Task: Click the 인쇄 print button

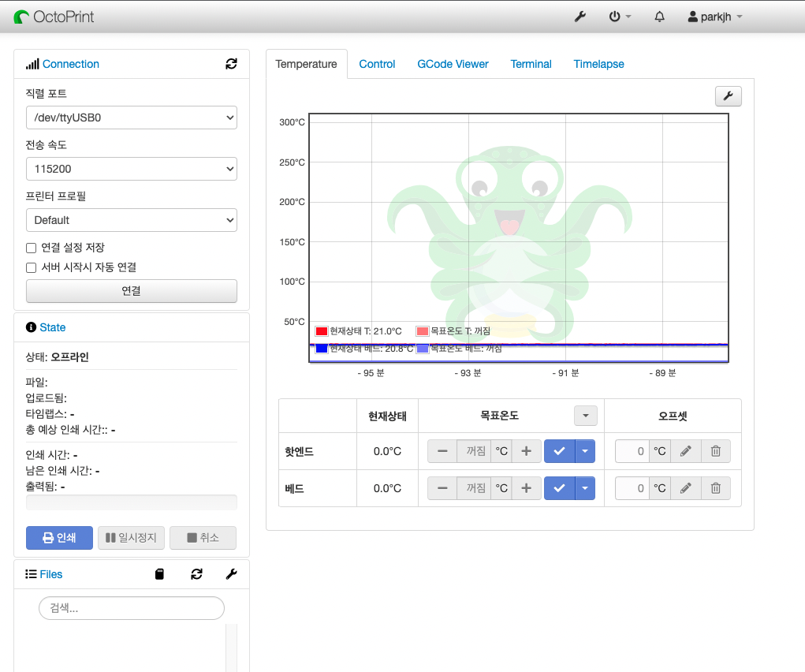Action: pyautogui.click(x=60, y=538)
